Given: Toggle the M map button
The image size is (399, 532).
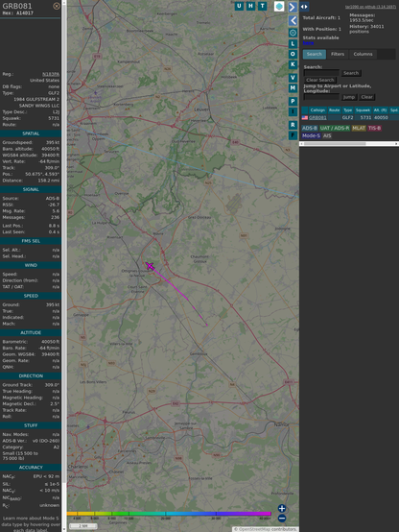Looking at the screenshot, I should click(x=293, y=88).
